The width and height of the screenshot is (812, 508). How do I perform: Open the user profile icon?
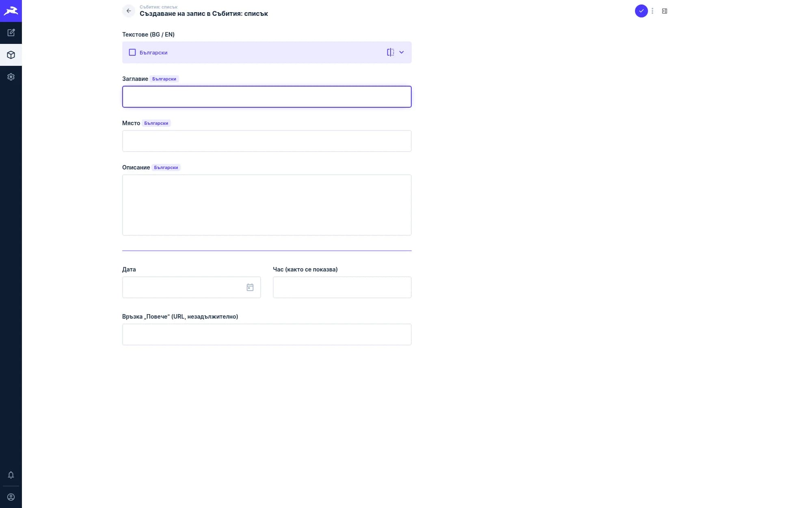click(x=11, y=497)
